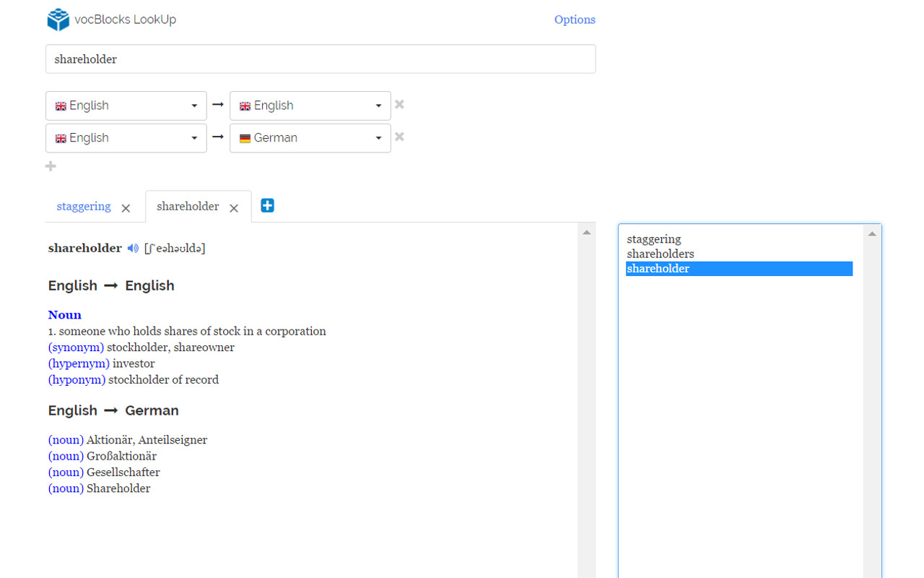
Task: Click the shareholder search input field
Action: (321, 59)
